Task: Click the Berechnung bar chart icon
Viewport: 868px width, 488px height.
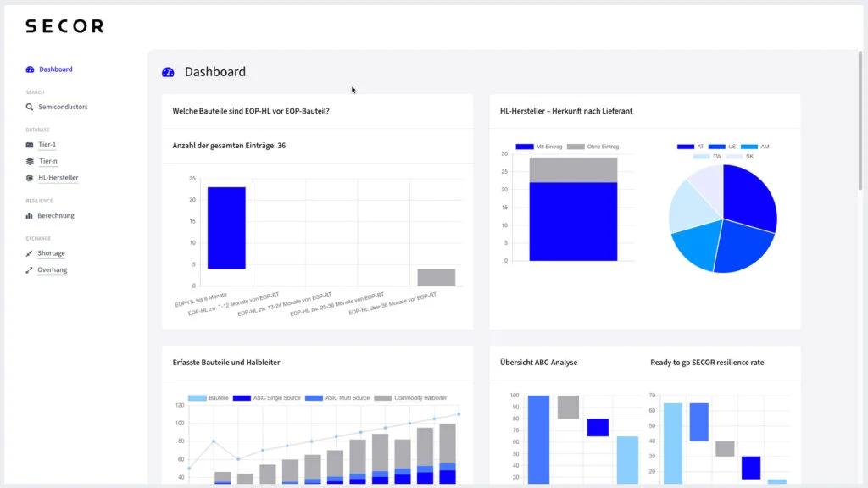Action: (29, 215)
